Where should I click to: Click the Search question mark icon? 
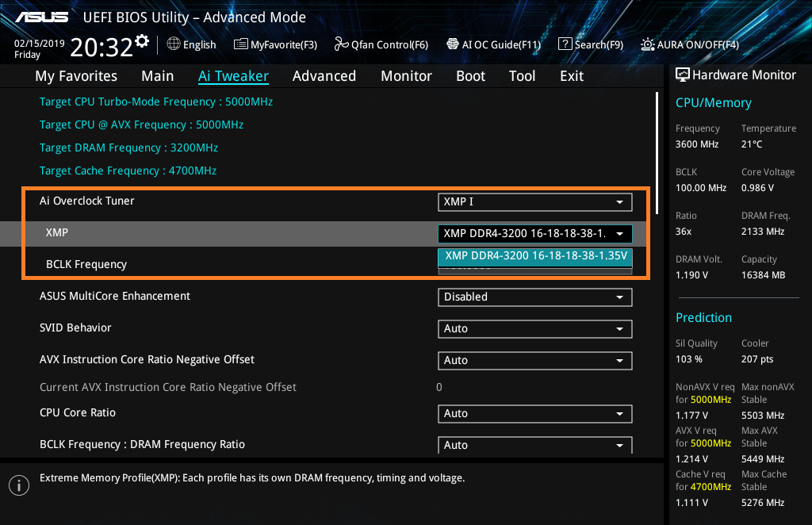pos(565,44)
